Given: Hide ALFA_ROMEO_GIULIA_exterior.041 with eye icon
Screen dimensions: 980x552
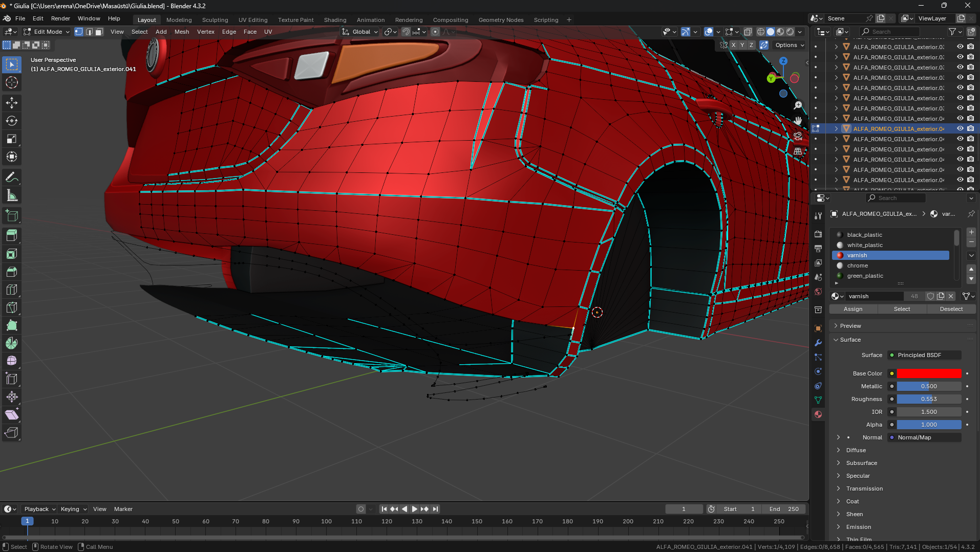Looking at the screenshot, I should coord(960,128).
